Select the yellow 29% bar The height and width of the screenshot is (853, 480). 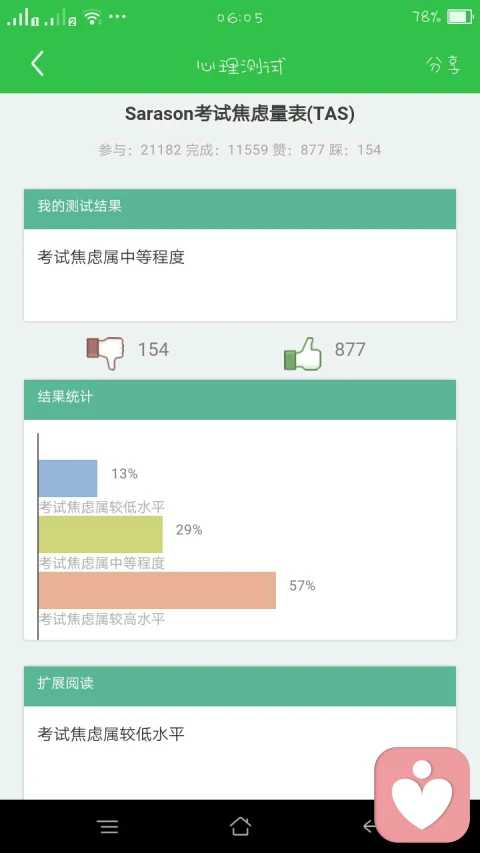coord(101,534)
